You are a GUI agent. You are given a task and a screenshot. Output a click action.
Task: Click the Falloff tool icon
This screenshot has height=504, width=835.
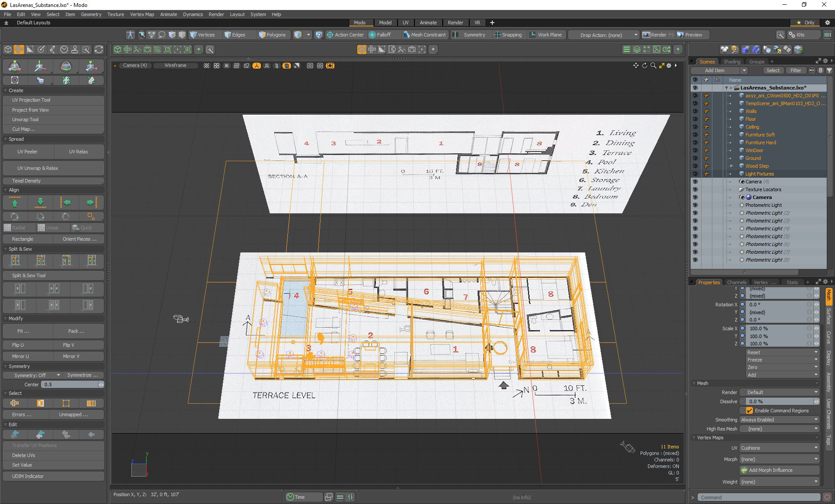(380, 35)
